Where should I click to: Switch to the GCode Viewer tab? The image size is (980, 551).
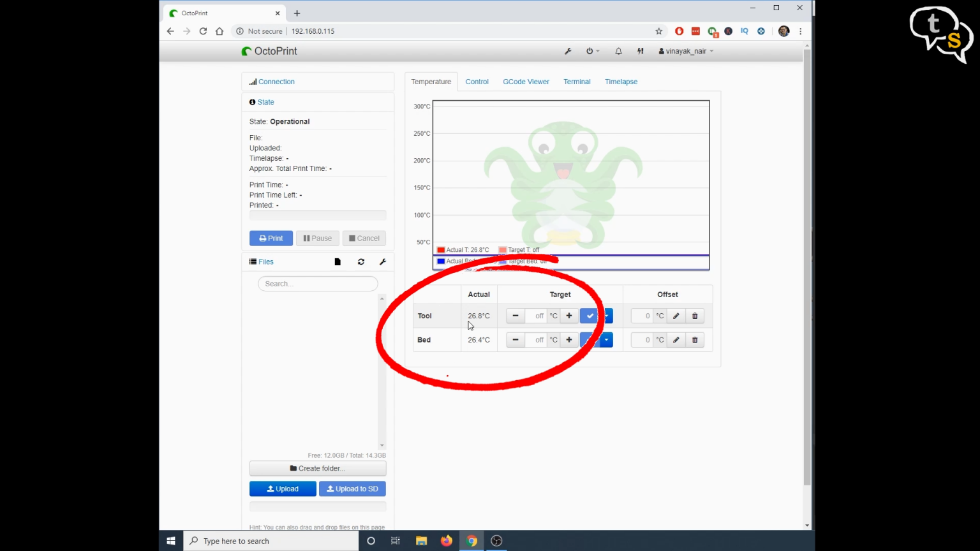point(526,82)
